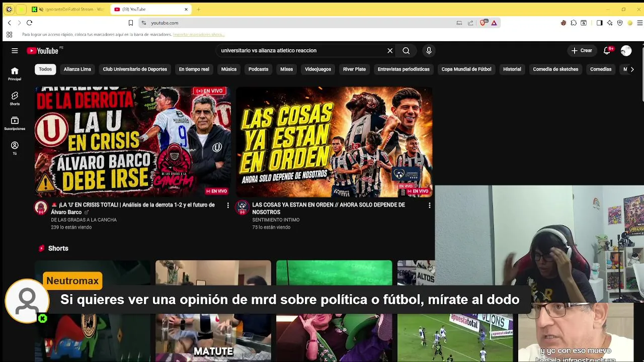Play LAS COSAS YA ESTAN EN ORDEN thumbnail

coord(334,142)
